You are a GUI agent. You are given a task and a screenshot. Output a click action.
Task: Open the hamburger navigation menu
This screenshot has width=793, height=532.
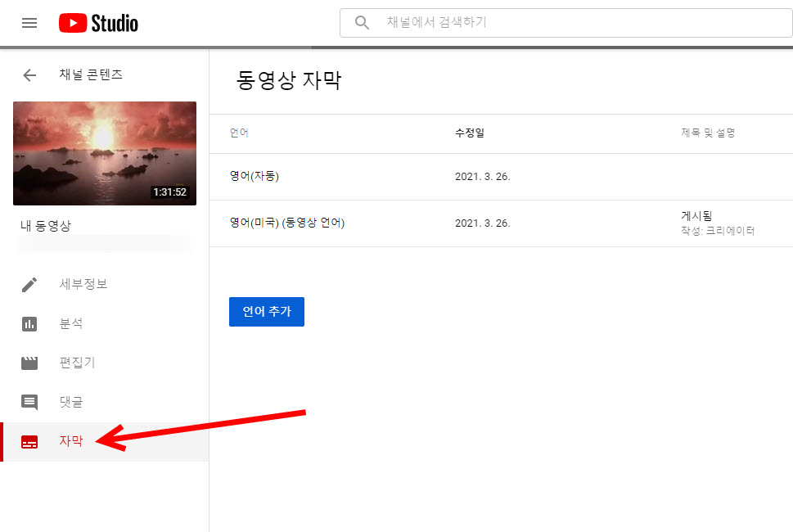(29, 23)
